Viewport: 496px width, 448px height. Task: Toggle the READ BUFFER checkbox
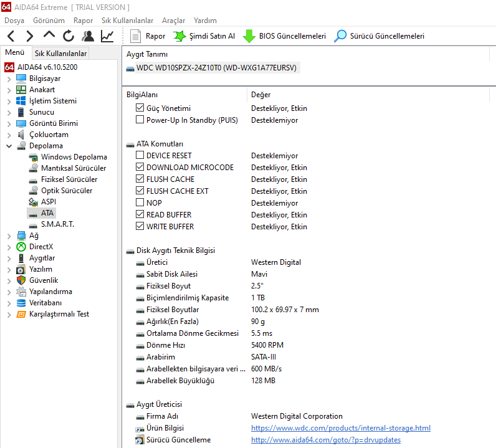140,214
